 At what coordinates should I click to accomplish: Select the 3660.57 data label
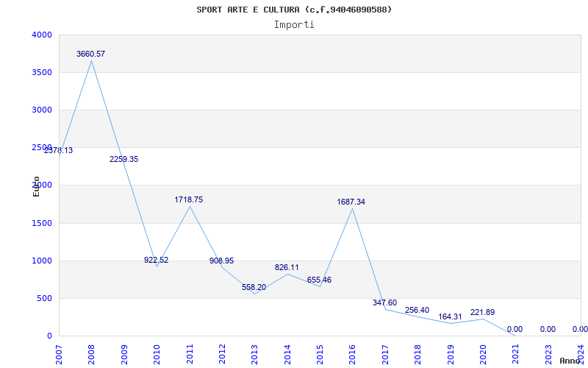pos(90,54)
